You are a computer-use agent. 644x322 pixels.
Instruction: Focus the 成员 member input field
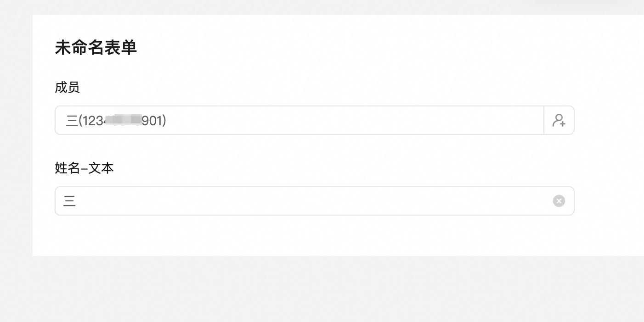299,120
